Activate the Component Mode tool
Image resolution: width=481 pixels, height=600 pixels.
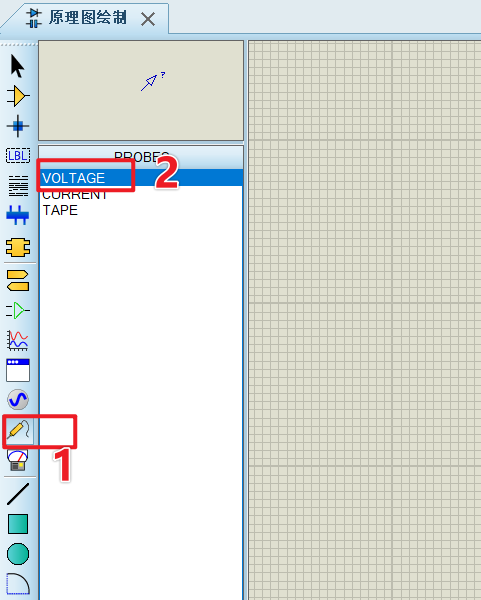tap(18, 96)
